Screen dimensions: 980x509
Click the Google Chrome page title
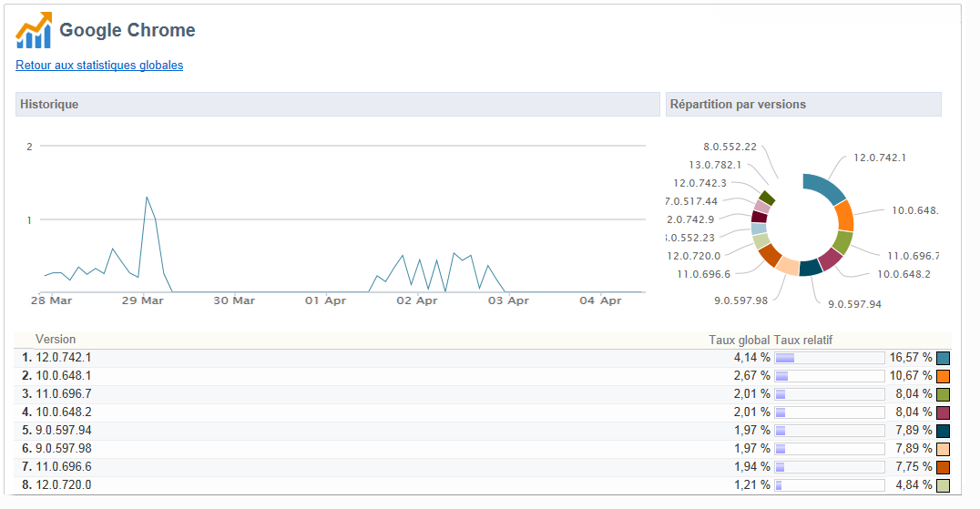point(127,30)
